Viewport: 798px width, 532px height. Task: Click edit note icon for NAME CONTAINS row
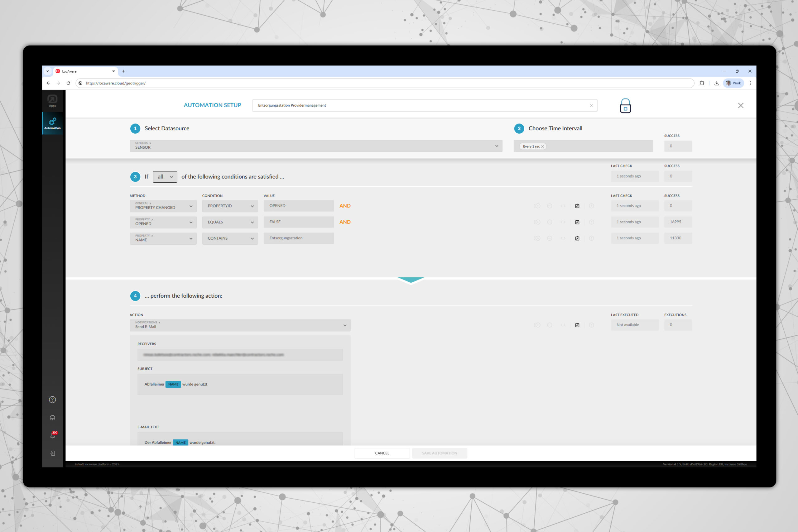tap(577, 238)
